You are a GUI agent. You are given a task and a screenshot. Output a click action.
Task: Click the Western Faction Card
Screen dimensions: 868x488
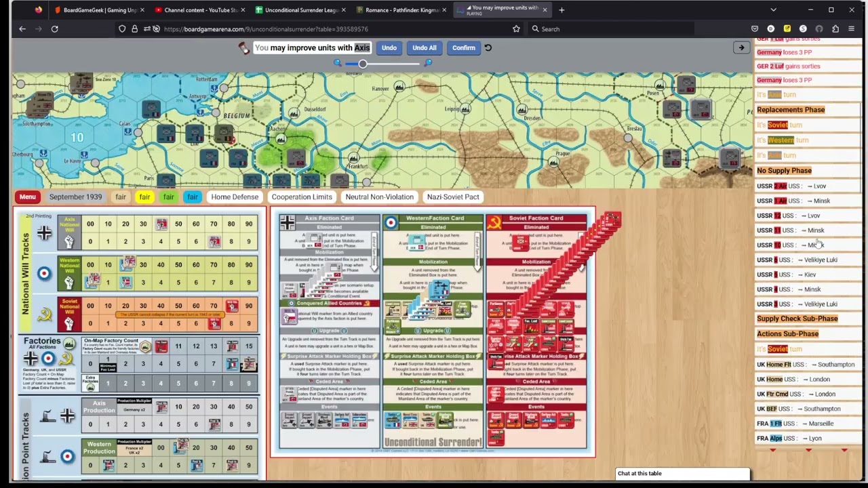tap(433, 332)
